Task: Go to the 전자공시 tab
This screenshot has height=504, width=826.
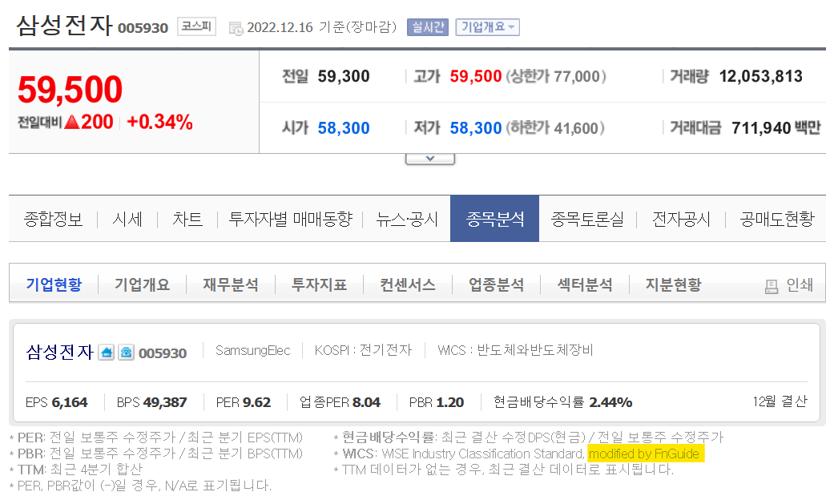Action: coord(681,219)
